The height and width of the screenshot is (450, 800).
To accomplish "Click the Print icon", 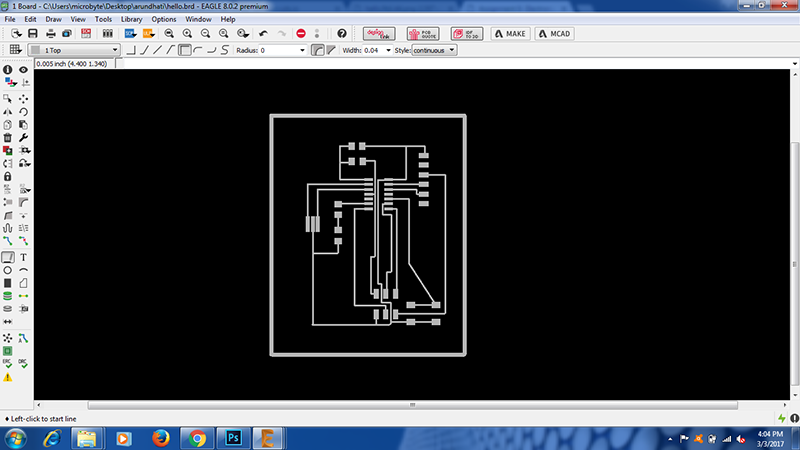I will click(x=51, y=34).
